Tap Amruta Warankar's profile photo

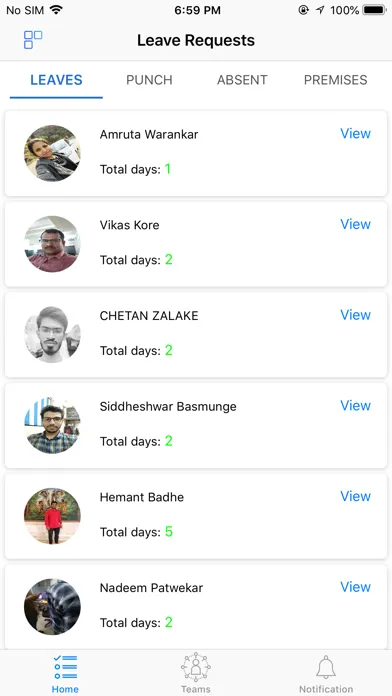coord(52,153)
